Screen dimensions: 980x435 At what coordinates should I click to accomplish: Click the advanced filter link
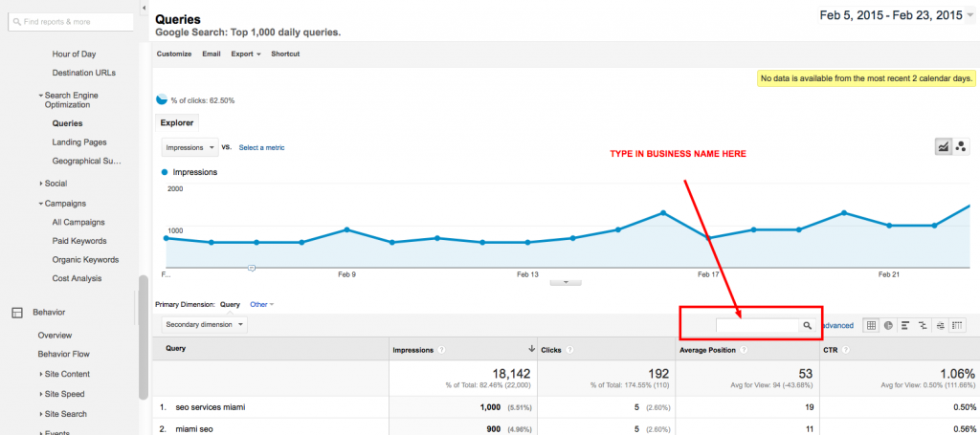pos(836,326)
